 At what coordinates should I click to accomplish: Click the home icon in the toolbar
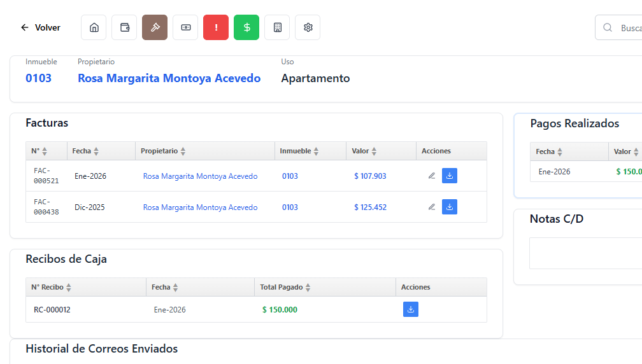pos(94,27)
